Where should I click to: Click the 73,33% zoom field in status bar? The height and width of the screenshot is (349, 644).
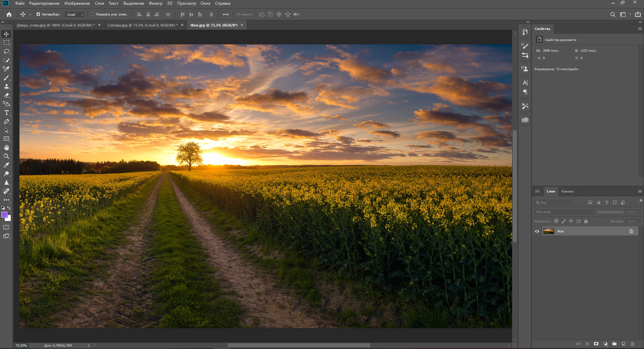(21, 345)
